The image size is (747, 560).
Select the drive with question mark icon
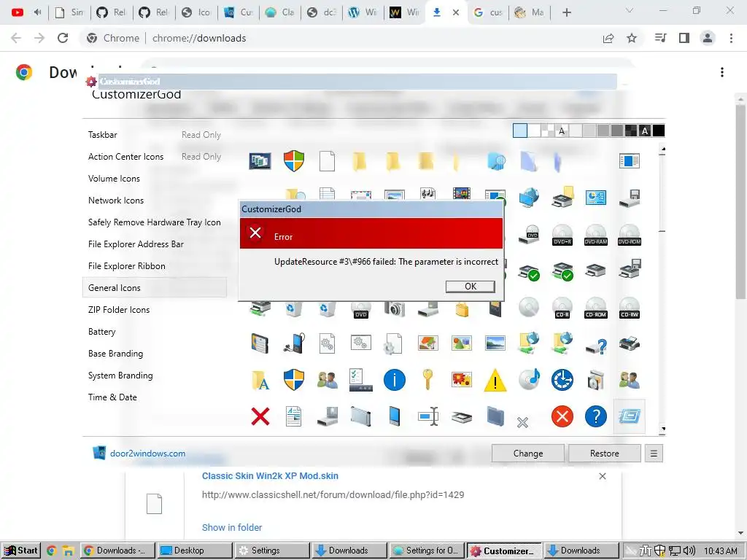pos(596,345)
